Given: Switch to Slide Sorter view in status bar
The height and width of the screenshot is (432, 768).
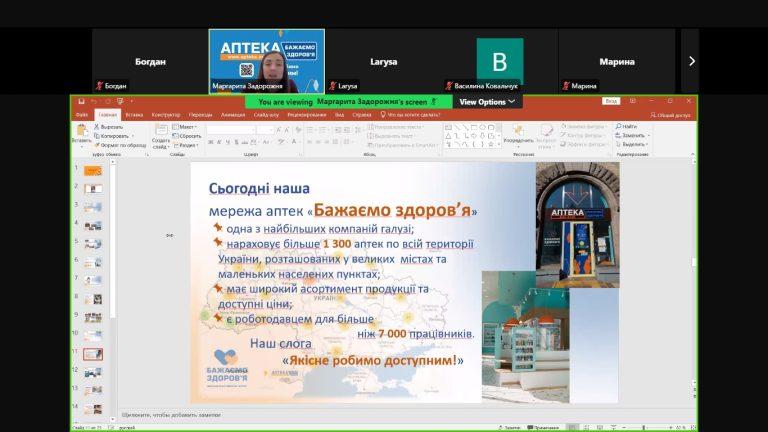Looking at the screenshot, I should click(586, 428).
